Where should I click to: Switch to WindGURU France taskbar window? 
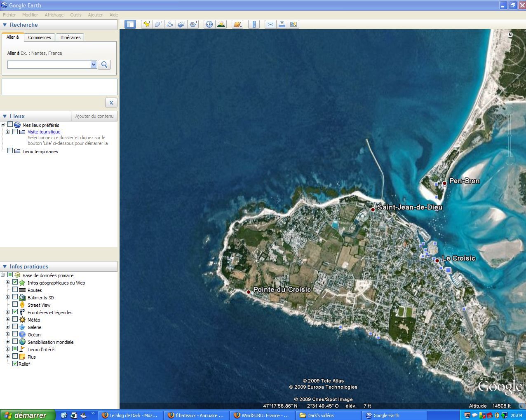click(x=262, y=415)
